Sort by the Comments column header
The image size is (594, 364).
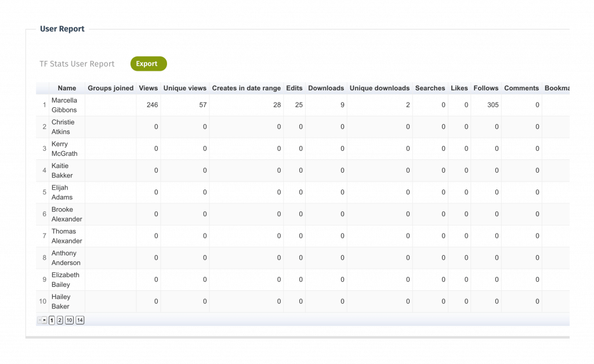point(521,88)
